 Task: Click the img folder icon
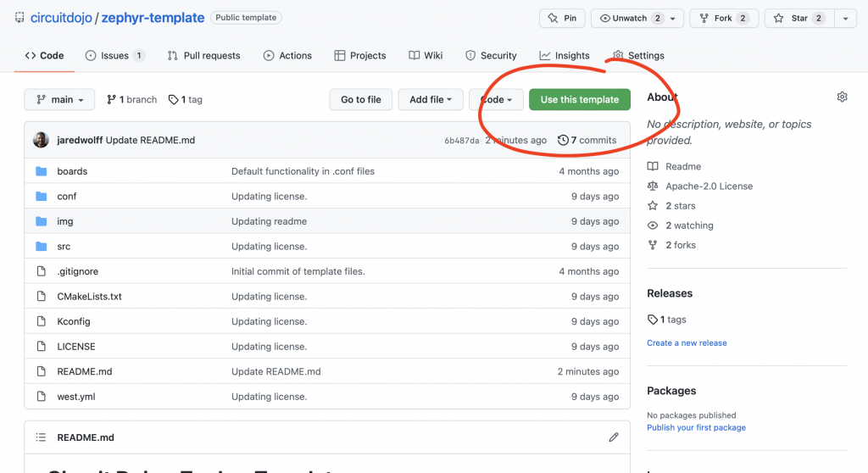point(41,221)
